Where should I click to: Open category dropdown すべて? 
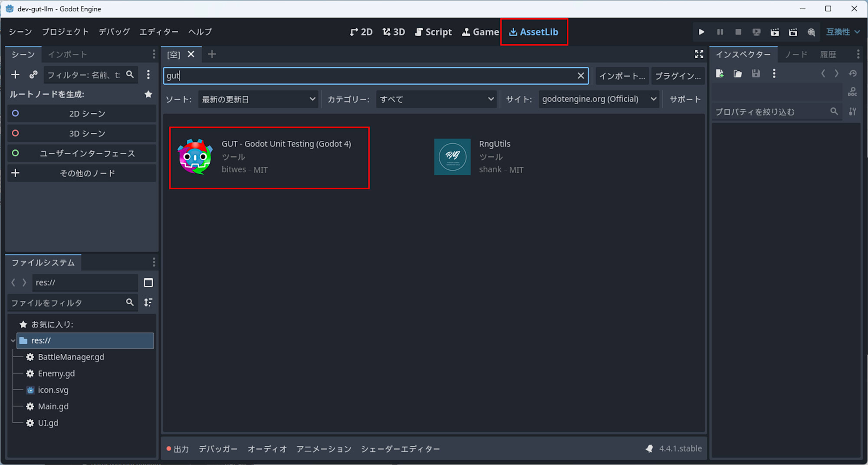(436, 99)
